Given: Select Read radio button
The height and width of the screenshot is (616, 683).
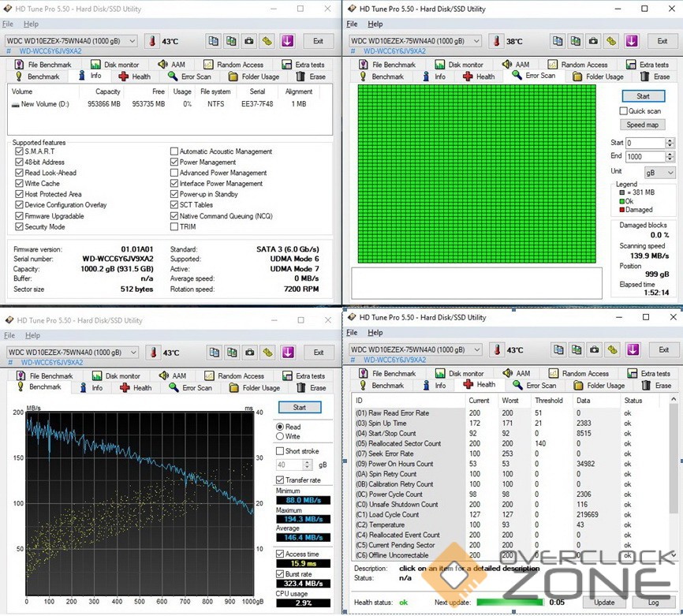Looking at the screenshot, I should pos(280,427).
